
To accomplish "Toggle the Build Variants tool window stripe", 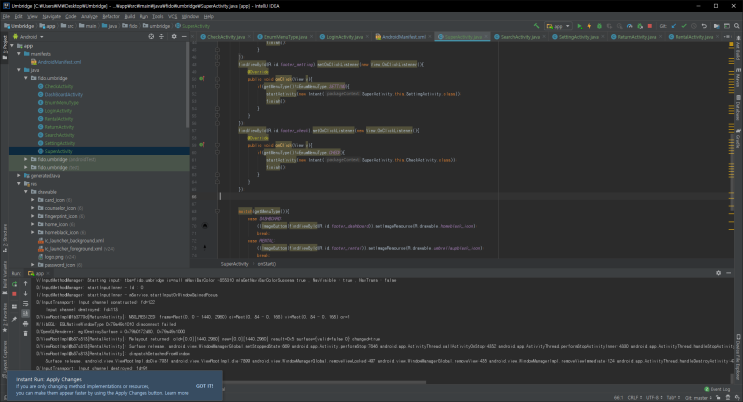I will point(5,278).
